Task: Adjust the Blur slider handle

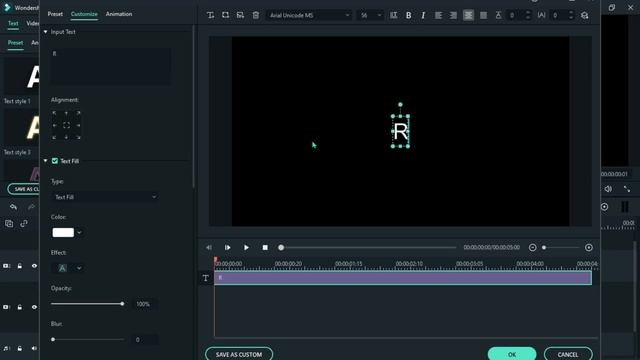Action: coord(53,339)
